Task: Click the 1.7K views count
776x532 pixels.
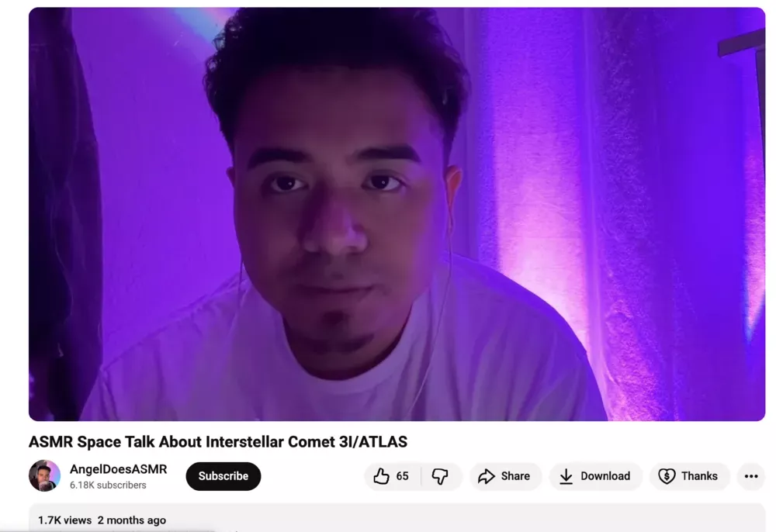Action: coord(65,520)
